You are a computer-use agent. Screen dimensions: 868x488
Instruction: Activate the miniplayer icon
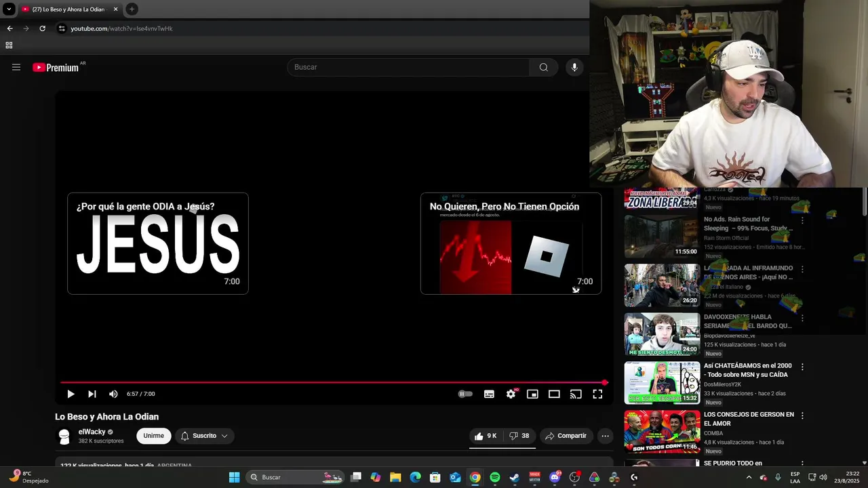pos(532,394)
